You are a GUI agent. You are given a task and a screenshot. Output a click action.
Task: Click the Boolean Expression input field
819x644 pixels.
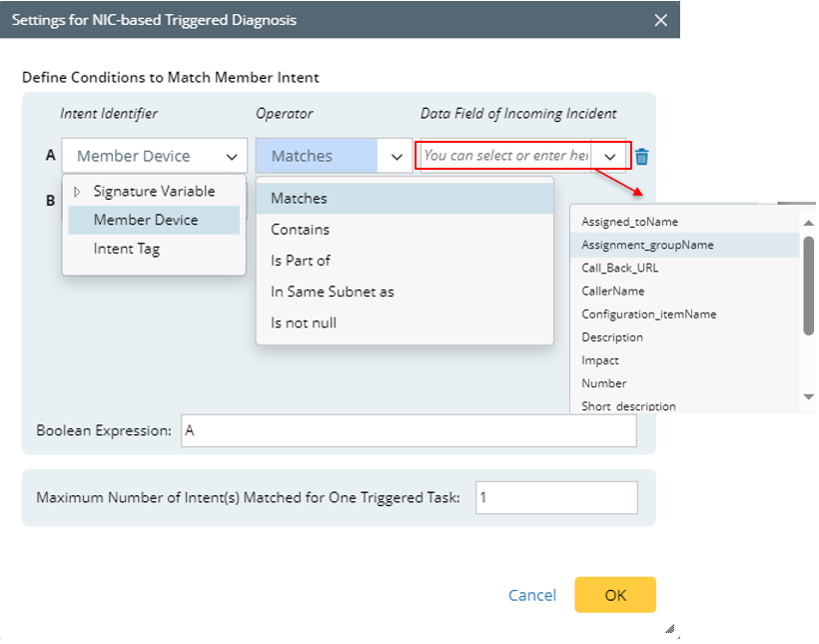click(x=408, y=431)
